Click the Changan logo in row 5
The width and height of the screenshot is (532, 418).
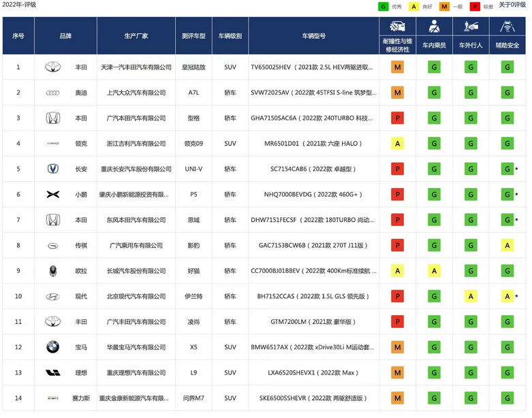coord(53,169)
